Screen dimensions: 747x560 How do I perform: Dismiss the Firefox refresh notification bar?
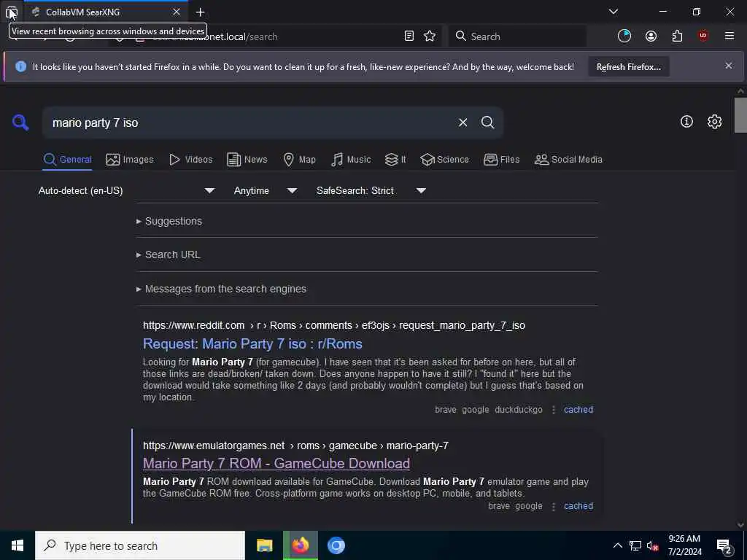tap(729, 66)
